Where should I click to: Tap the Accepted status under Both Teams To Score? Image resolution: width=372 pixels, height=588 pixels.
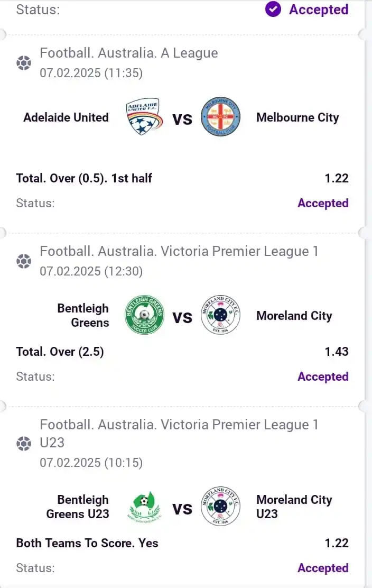pos(323,568)
